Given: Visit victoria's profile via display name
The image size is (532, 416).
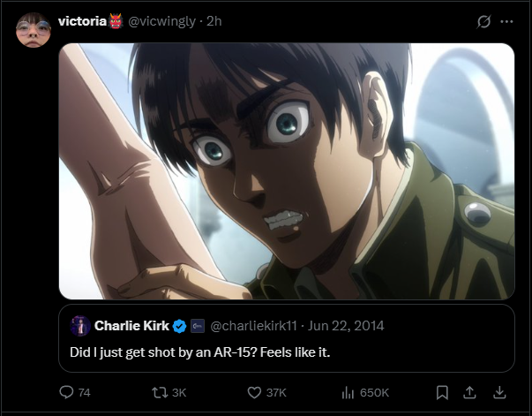Looking at the screenshot, I should [82, 20].
